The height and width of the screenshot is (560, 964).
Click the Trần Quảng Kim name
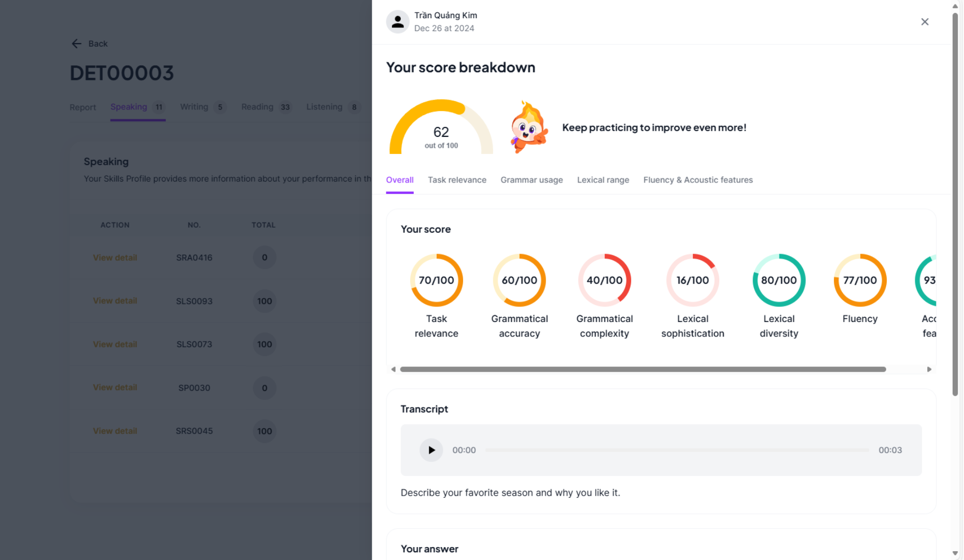pos(445,16)
